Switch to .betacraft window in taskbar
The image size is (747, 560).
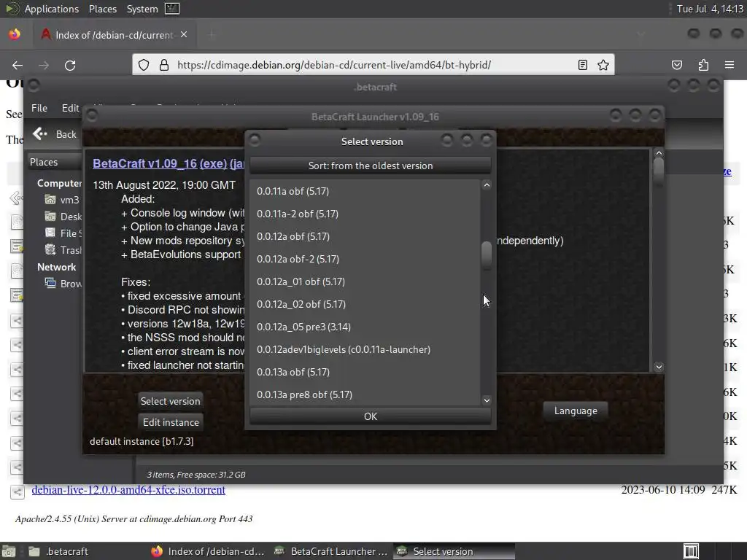coord(58,551)
